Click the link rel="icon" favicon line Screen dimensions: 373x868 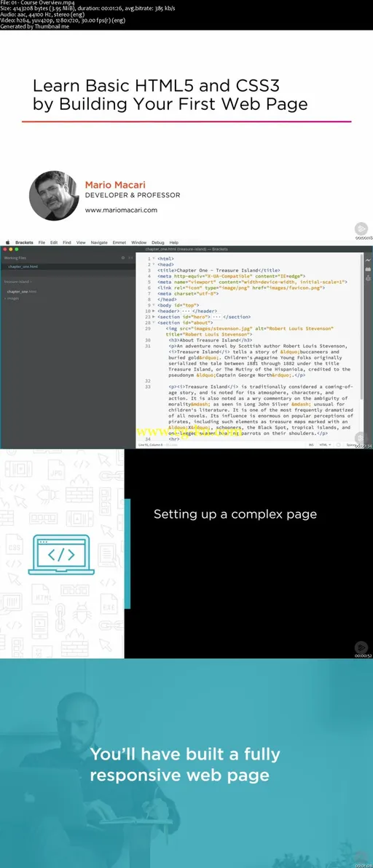click(240, 288)
